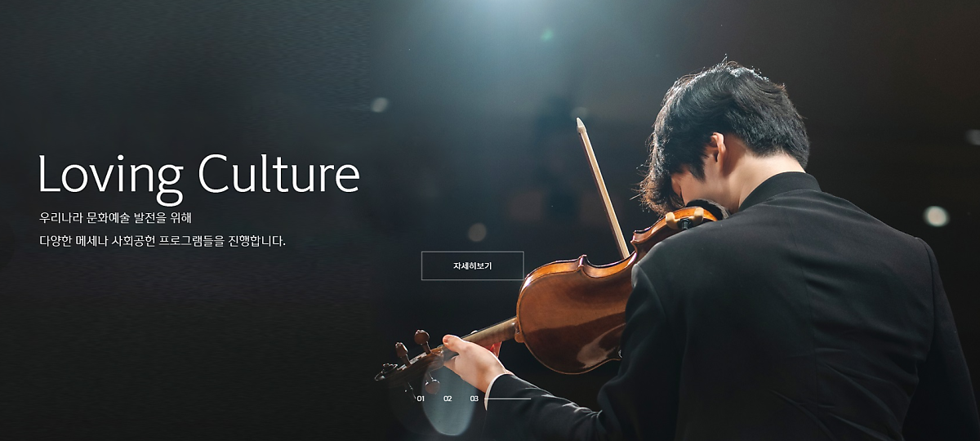
Task: Click the violin bow tip
Action: click(581, 125)
